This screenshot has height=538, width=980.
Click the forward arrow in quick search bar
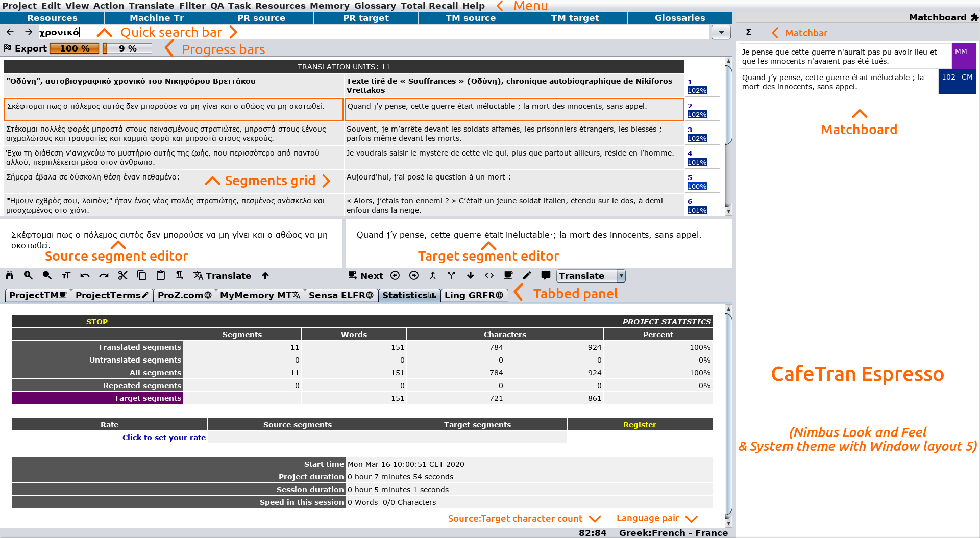coord(29,32)
